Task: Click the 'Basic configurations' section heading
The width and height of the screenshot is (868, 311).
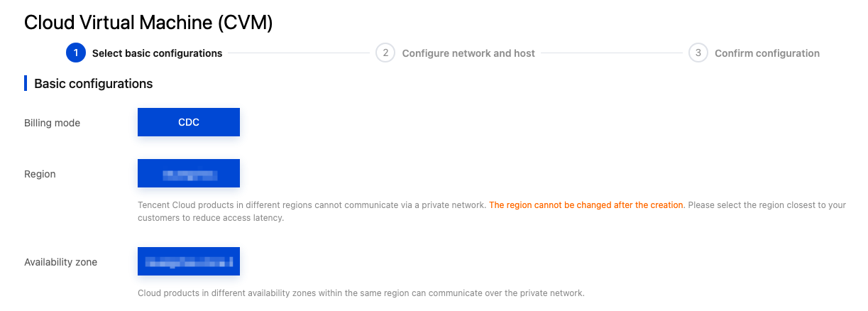Action: pos(93,84)
